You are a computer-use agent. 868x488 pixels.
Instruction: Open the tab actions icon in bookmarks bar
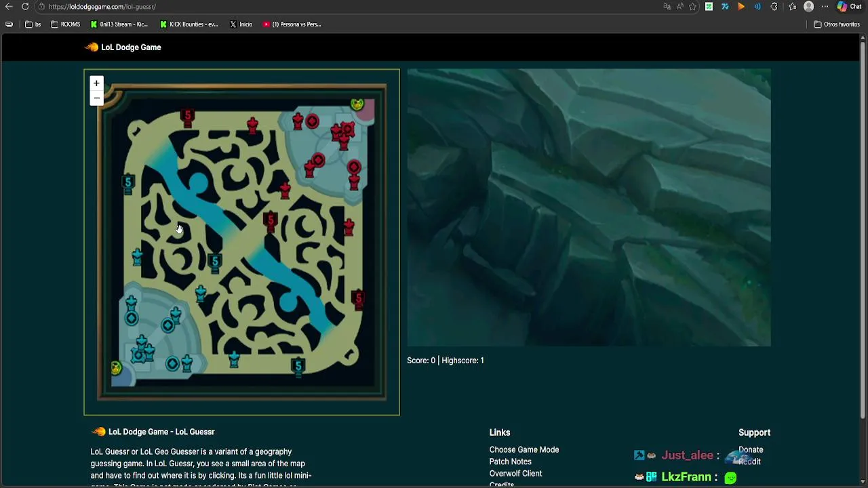9,24
